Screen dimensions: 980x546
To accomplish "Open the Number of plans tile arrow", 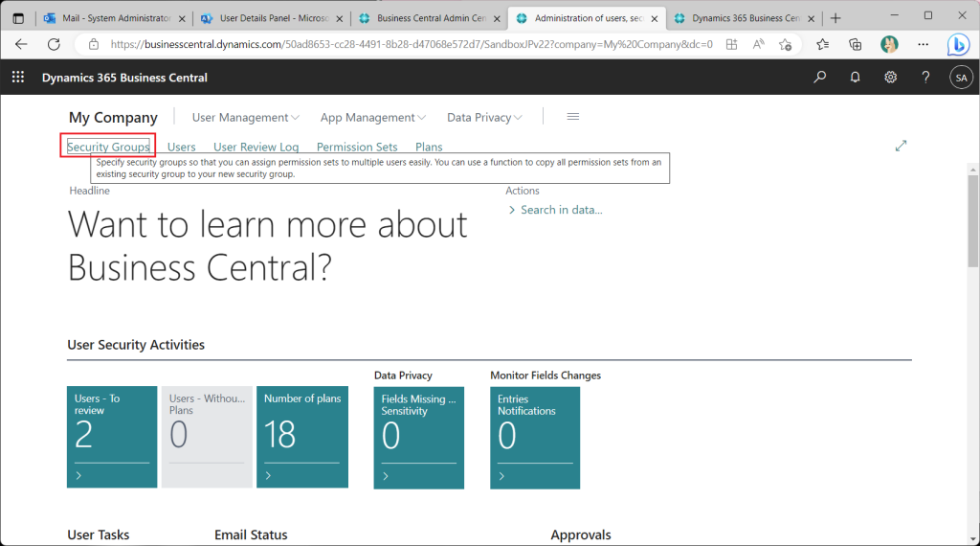I will coord(269,476).
